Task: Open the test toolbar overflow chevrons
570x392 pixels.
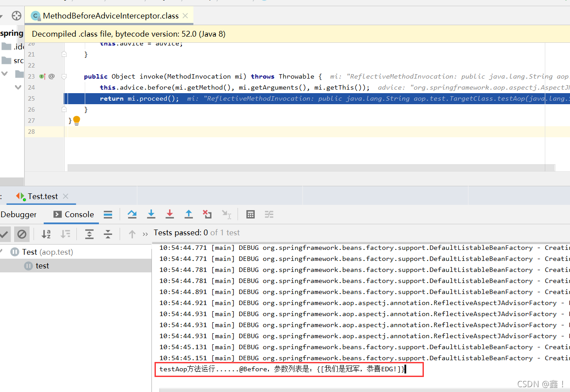Action: (145, 234)
